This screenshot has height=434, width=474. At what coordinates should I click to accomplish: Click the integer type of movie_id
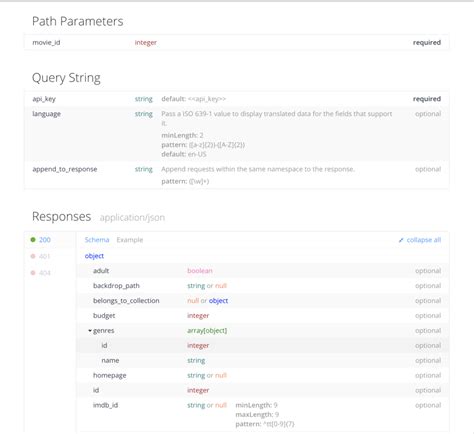click(146, 43)
